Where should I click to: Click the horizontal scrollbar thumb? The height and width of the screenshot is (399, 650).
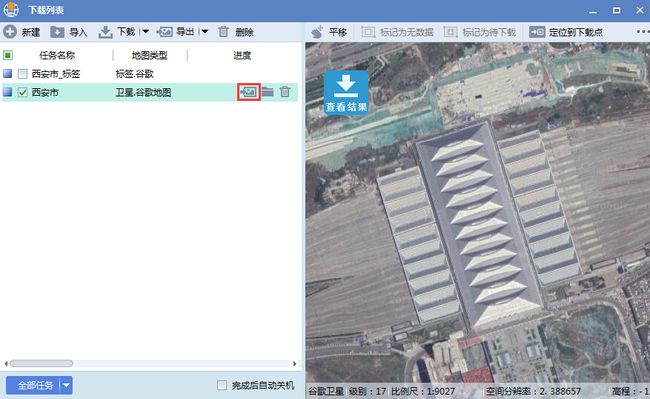(x=41, y=363)
